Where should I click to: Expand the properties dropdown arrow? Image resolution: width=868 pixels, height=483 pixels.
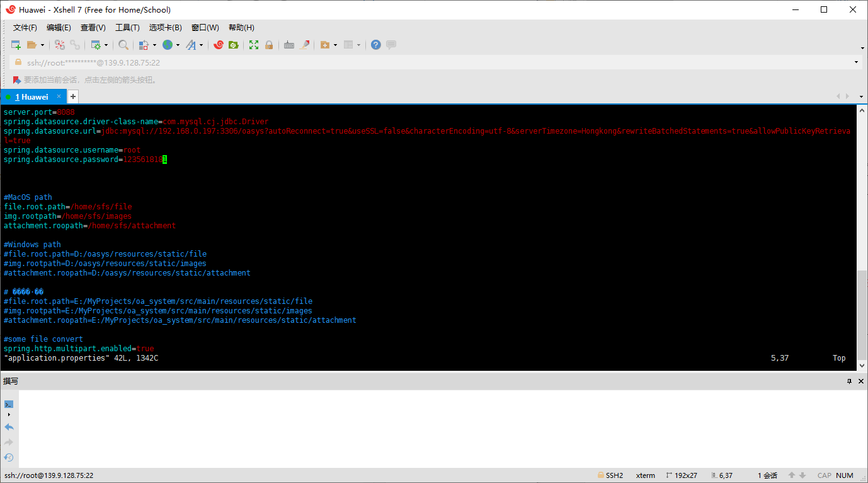coord(106,45)
